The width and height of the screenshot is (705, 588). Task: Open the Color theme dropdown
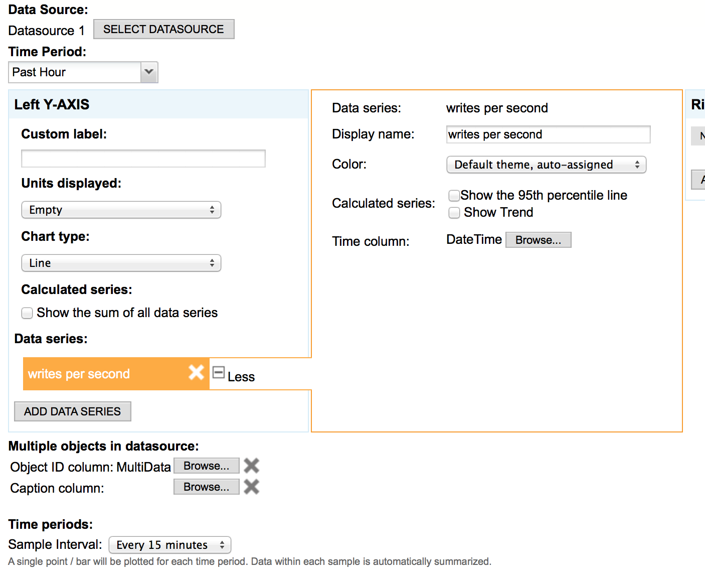(x=547, y=165)
